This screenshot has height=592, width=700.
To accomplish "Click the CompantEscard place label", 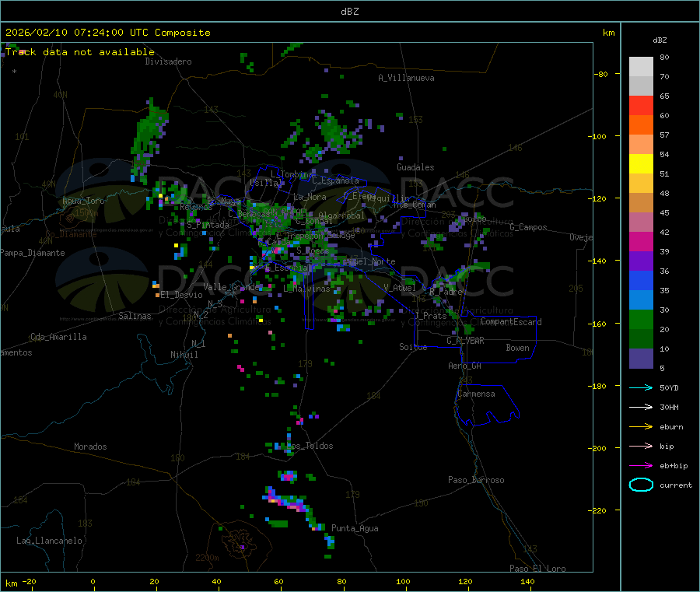I will [511, 321].
